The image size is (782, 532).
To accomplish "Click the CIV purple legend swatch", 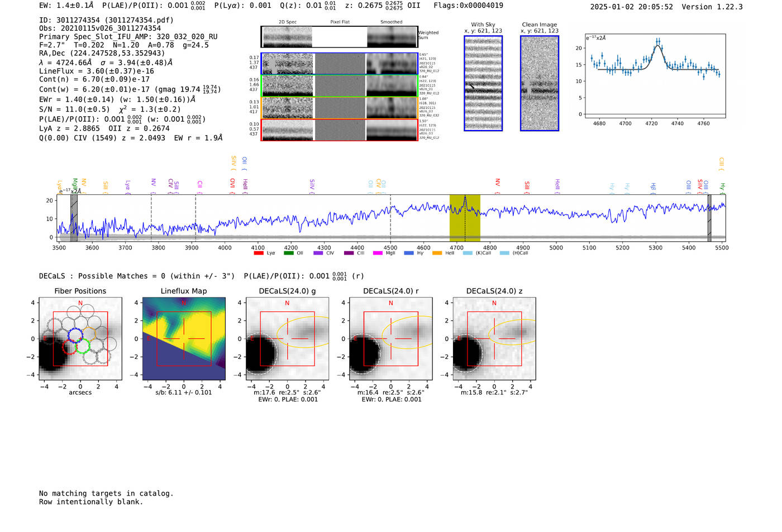I will [318, 253].
